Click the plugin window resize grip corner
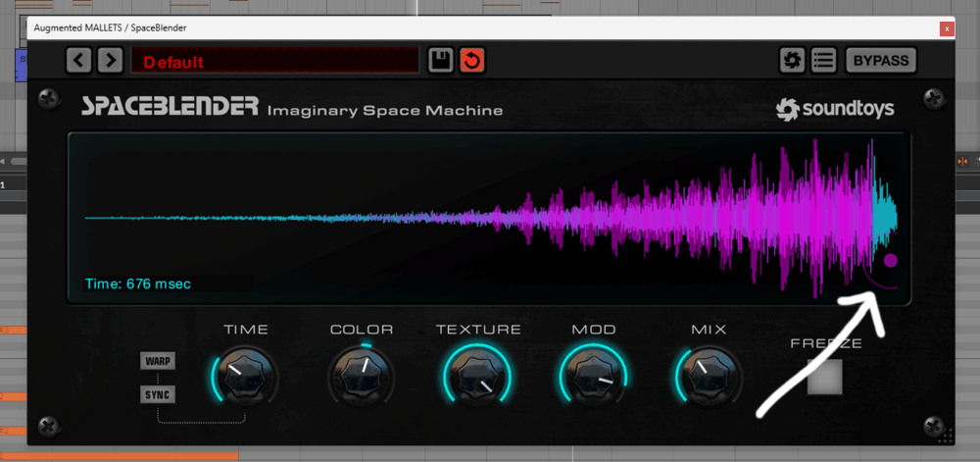980x462 pixels. tap(945, 436)
